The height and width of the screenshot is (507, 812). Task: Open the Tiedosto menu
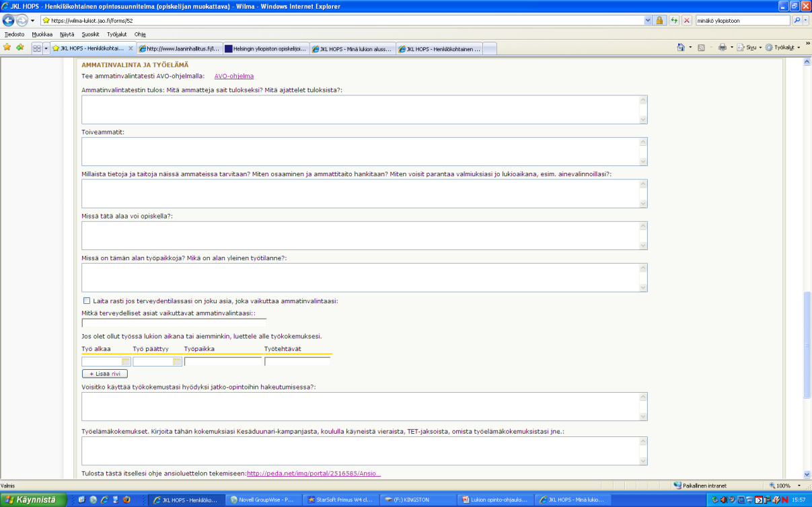pyautogui.click(x=14, y=34)
